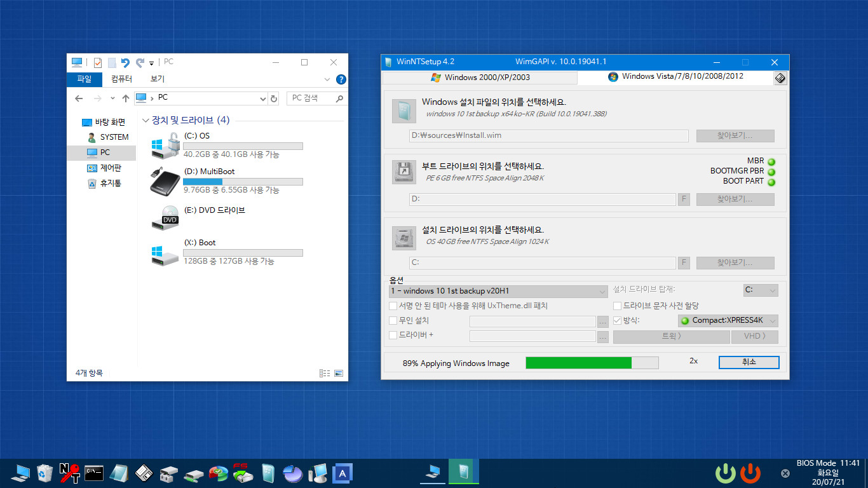Open the windows 10 1st backup v20H1 edition dropdown

498,291
